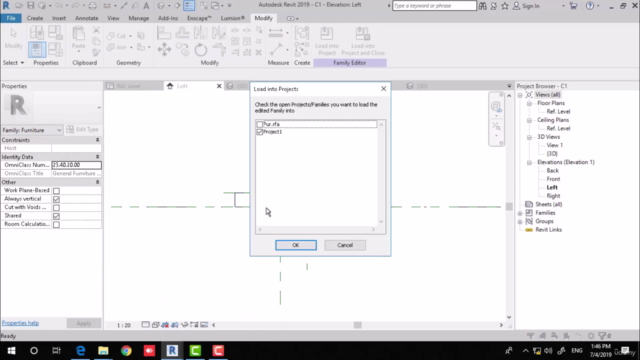Click the Autodesk App Store cart icon
Image resolution: width=640 pixels, height=360 pixels.
point(573,6)
